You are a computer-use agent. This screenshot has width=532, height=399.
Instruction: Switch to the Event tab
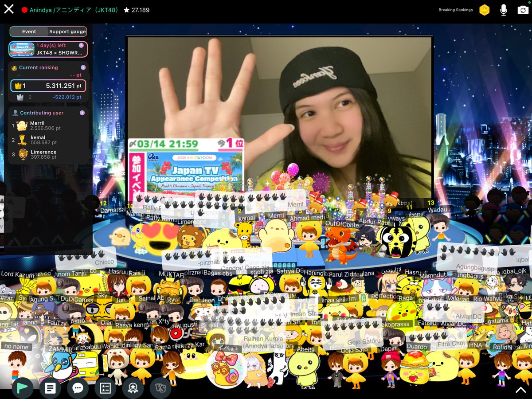click(29, 31)
